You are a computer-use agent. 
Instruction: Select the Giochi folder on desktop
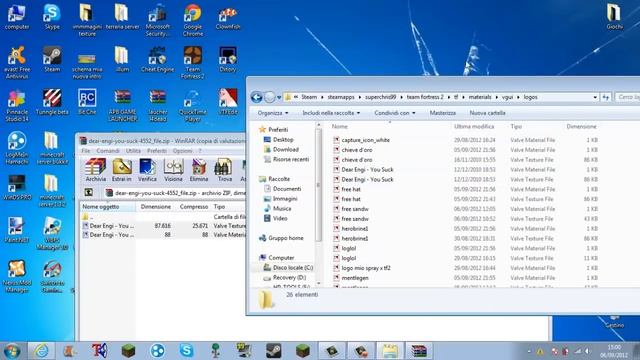[x=614, y=17]
